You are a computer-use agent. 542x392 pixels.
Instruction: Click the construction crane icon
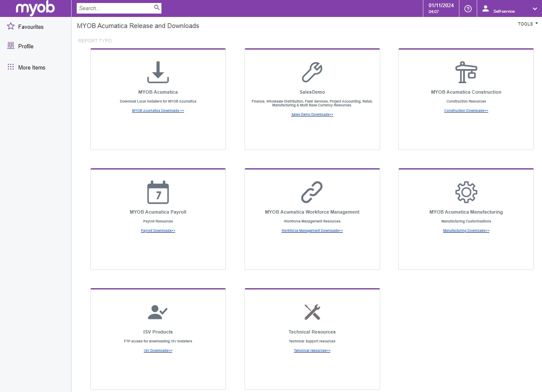click(466, 72)
